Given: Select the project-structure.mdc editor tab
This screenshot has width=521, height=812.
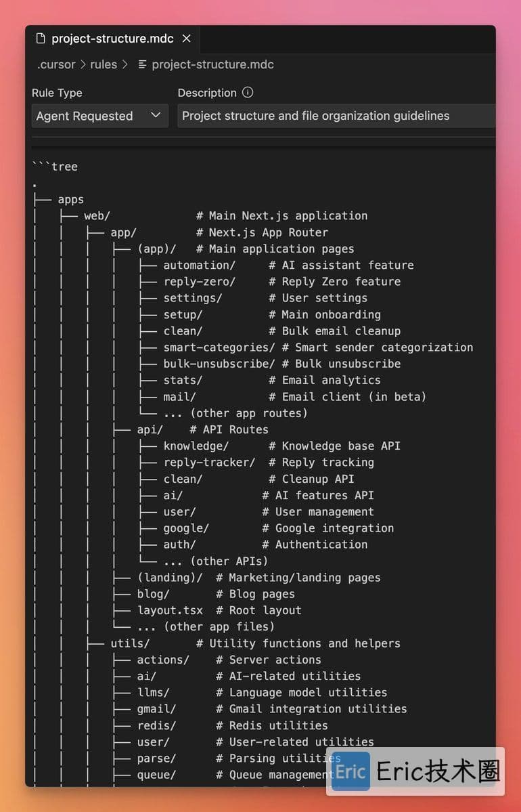Looking at the screenshot, I should point(112,39).
